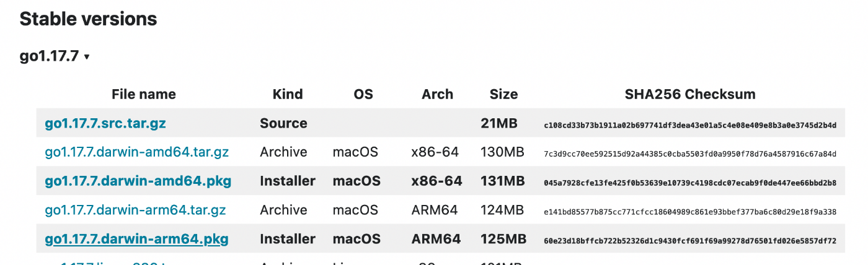Screen dimensions: 868x265
Task: Click the checksum starting e141bd85
Action: click(x=690, y=212)
